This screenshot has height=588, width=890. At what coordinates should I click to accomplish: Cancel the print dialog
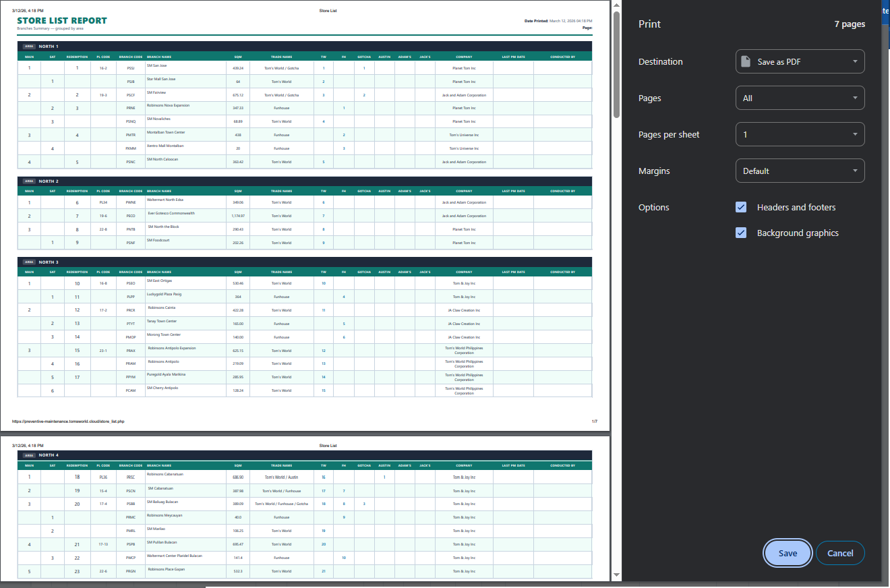click(x=840, y=553)
